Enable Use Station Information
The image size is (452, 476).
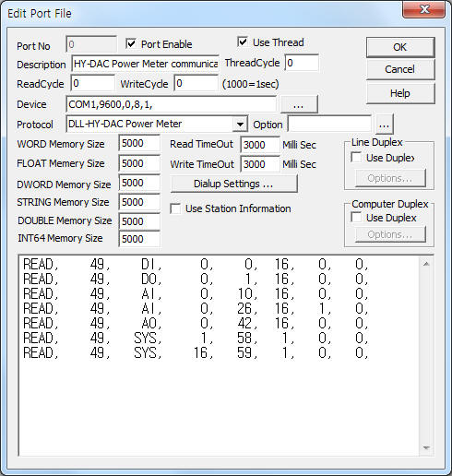pyautogui.click(x=175, y=208)
